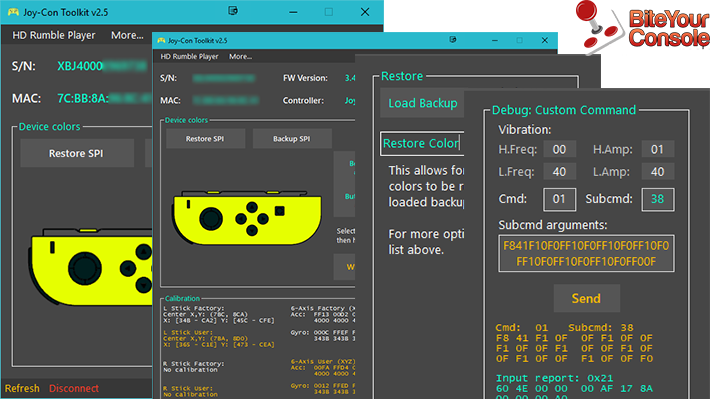The height and width of the screenshot is (399, 710).
Task: Click Restore SPI button in back window
Action: point(77,153)
